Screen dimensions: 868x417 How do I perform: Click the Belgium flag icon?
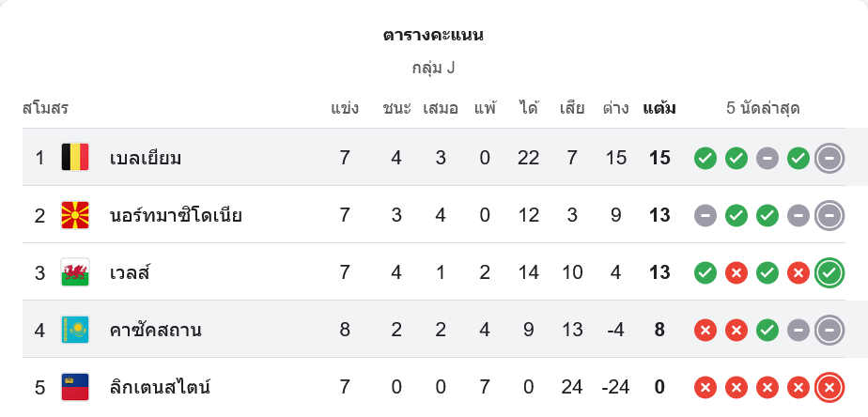75,158
